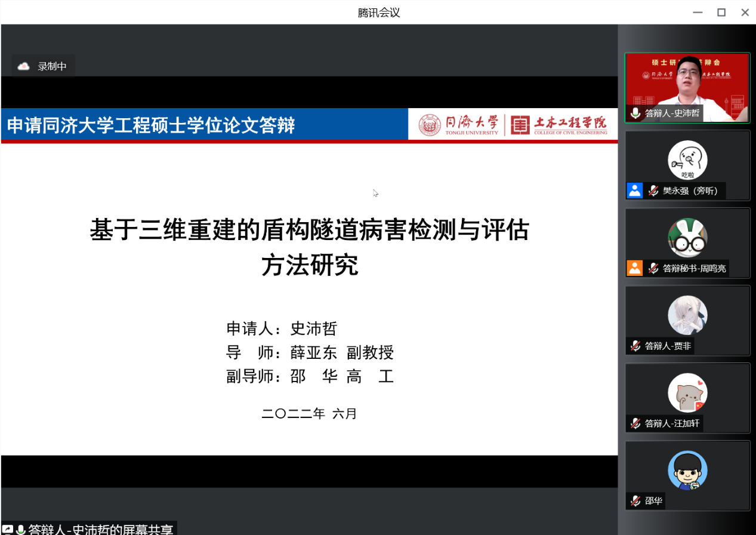Viewport: 756px width, 535px height.
Task: Click the muted microphone icon of 邵华
Action: point(635,501)
